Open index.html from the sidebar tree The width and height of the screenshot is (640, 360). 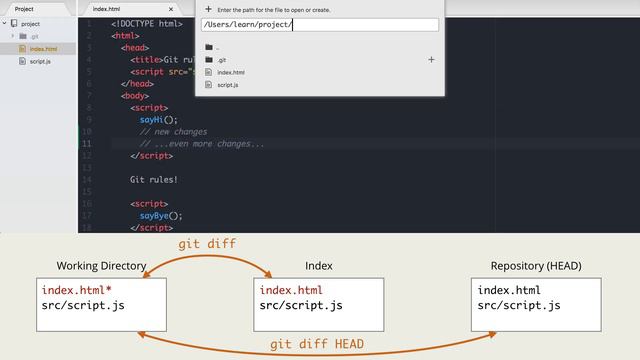click(43, 49)
